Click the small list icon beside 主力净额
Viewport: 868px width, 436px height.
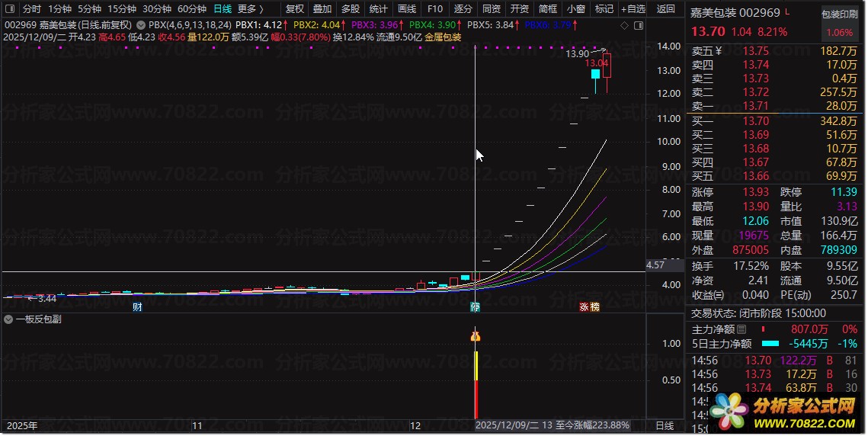(741, 329)
